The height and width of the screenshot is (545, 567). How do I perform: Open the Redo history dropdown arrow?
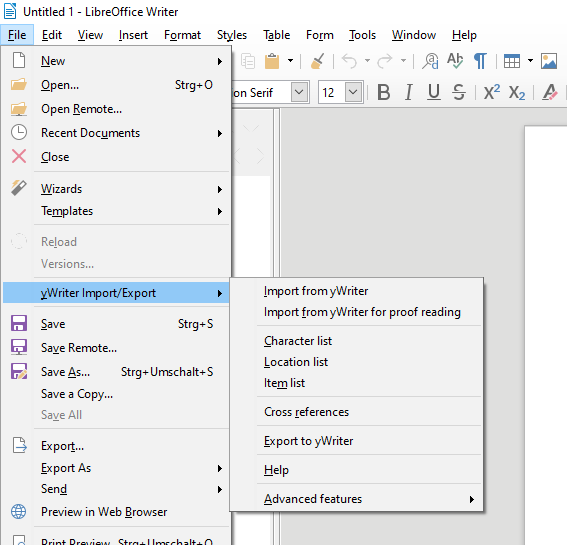(x=403, y=61)
